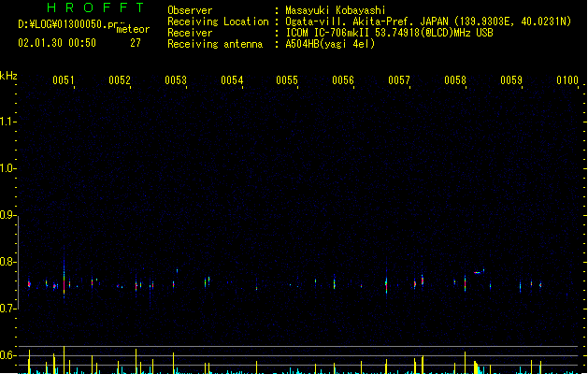Screen dimensions: 588x374
Task: Click the 'Receiving Location' field label
Action: 218,22
